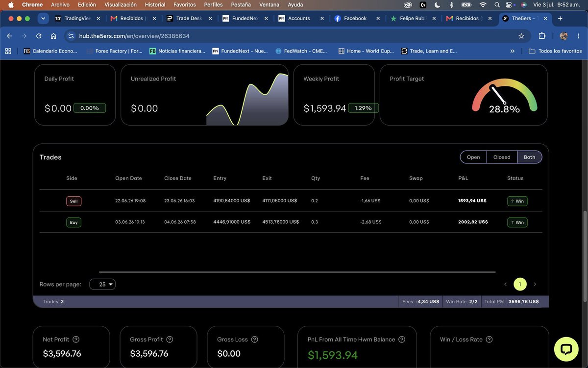Open PnL From All Time Hwm help icon
Viewport: 588px width, 368px height.
[402, 340]
